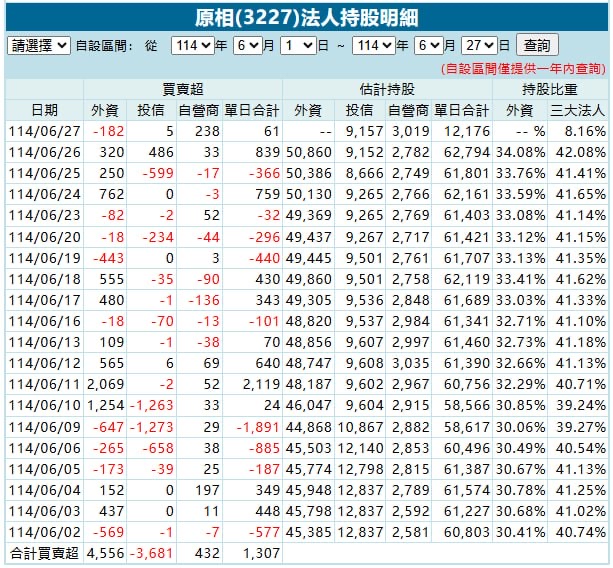Click the foreign holdings 50,860
Image resolution: width=613 pixels, height=568 pixels.
click(x=309, y=152)
